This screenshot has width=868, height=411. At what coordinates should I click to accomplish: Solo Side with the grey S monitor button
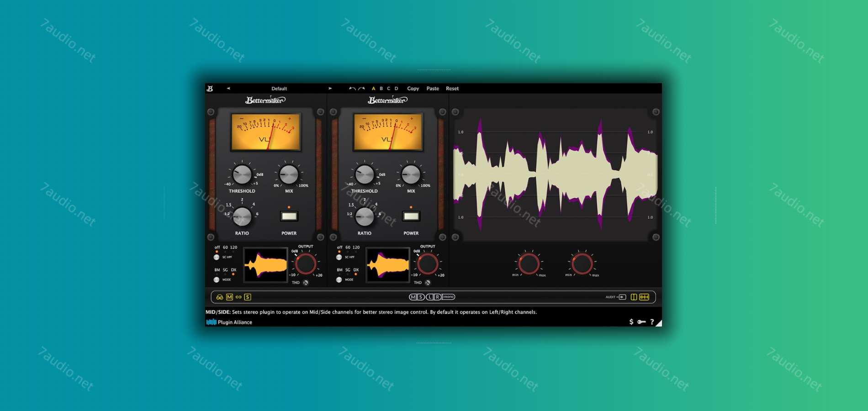coord(421,297)
